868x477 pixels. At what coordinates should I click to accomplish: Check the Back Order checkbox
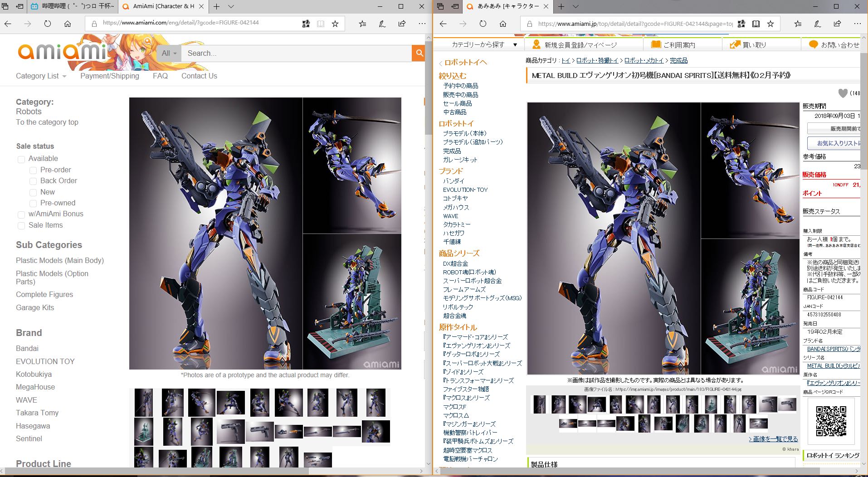point(33,181)
